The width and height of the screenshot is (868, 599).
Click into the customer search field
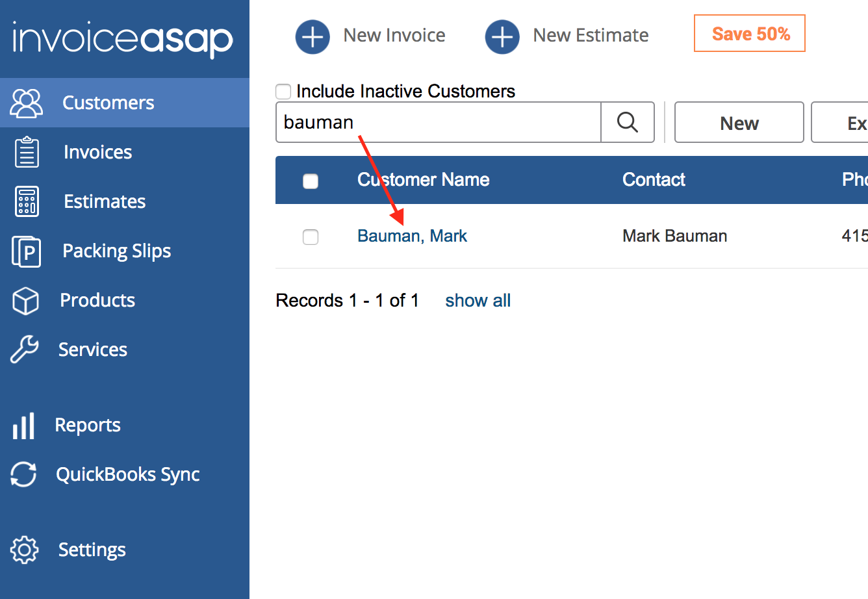coord(439,122)
